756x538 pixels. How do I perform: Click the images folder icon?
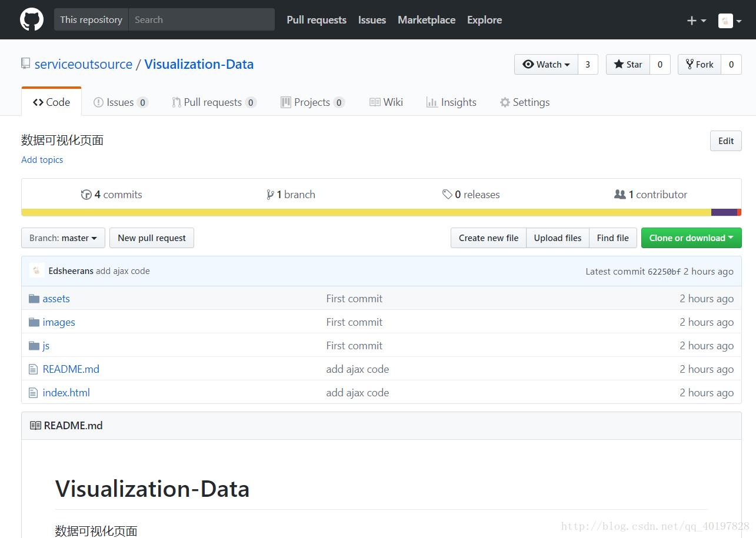coord(34,322)
